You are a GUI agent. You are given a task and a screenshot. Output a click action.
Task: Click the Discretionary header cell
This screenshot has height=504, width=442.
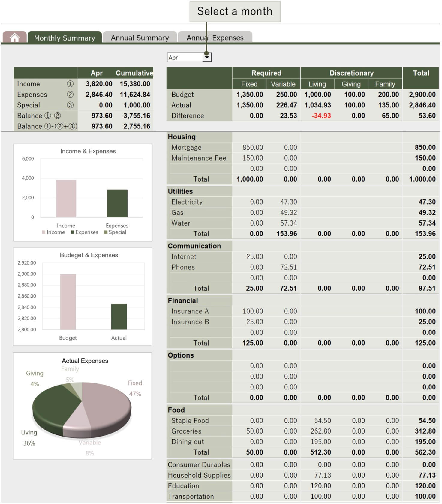click(x=351, y=73)
